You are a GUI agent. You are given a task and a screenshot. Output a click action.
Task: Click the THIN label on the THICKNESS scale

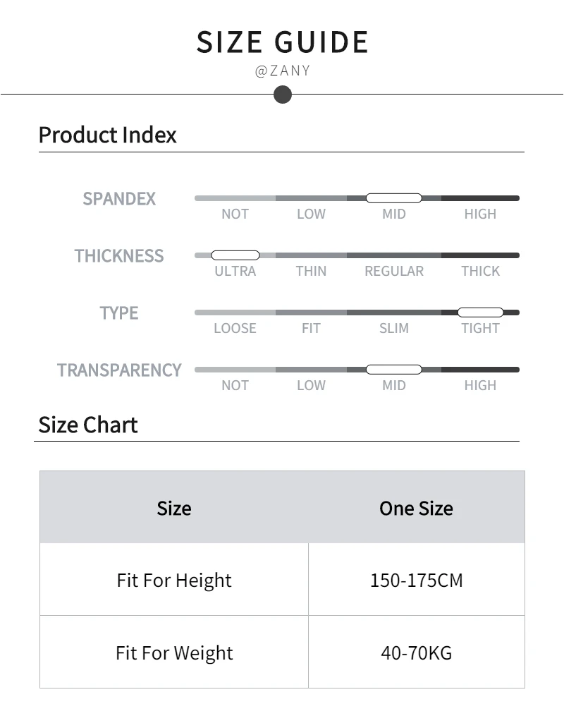pos(311,272)
